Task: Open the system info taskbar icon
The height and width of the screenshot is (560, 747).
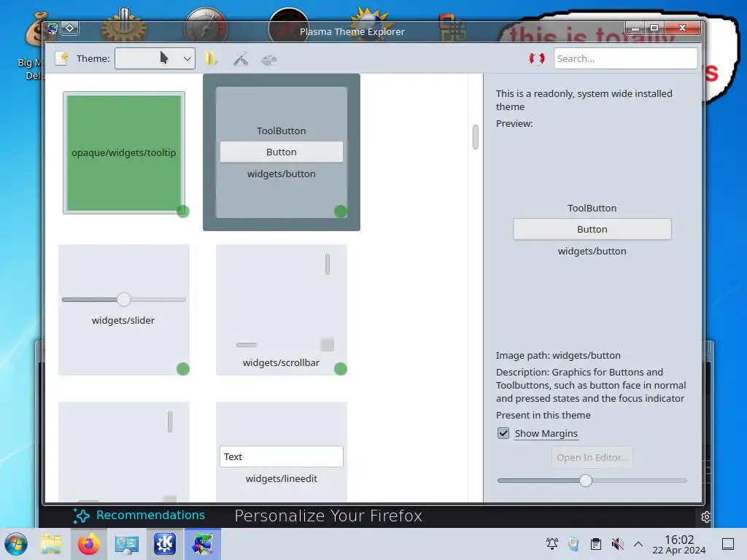Action: (x=127, y=544)
